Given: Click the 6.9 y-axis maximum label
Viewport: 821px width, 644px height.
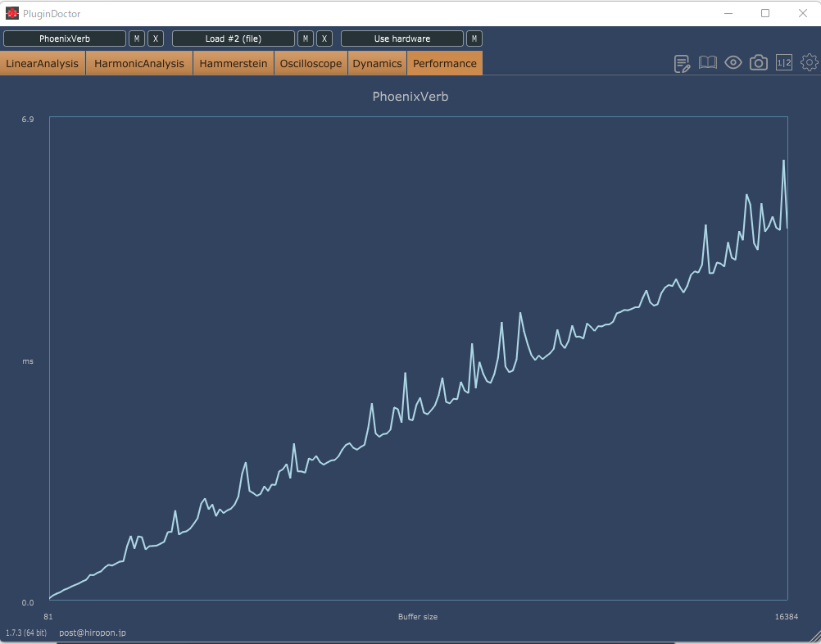Looking at the screenshot, I should [x=27, y=120].
